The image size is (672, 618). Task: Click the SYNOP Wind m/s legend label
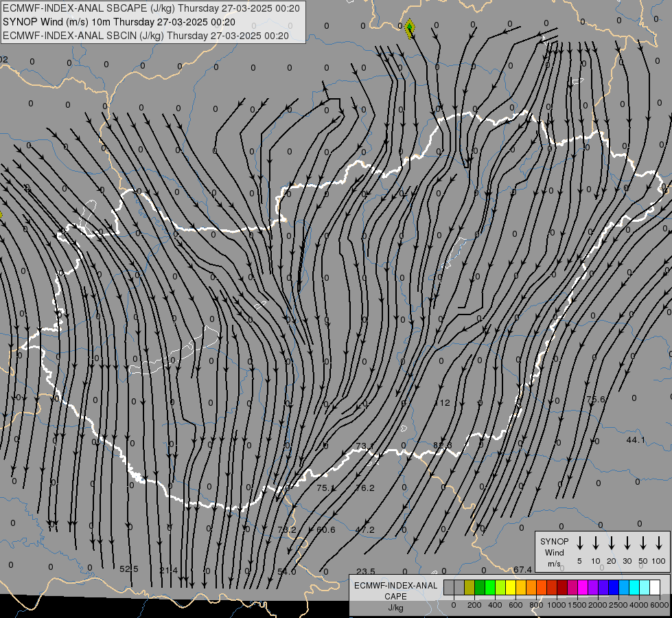tap(554, 552)
